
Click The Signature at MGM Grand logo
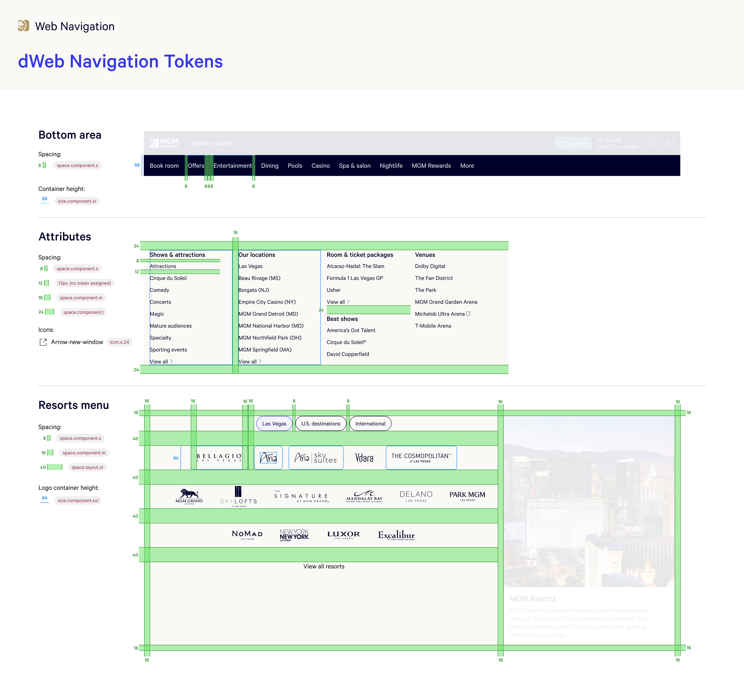point(301,497)
